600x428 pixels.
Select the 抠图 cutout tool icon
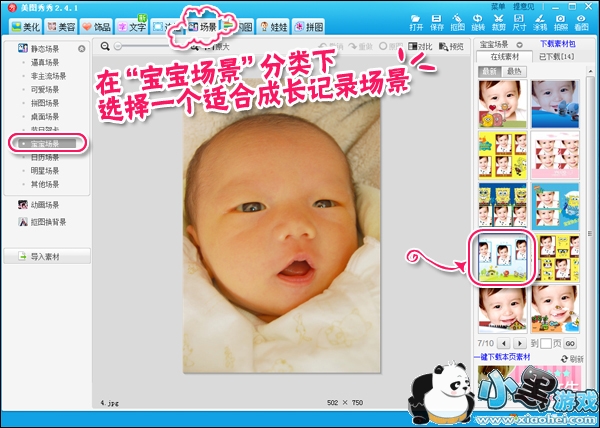point(457,23)
